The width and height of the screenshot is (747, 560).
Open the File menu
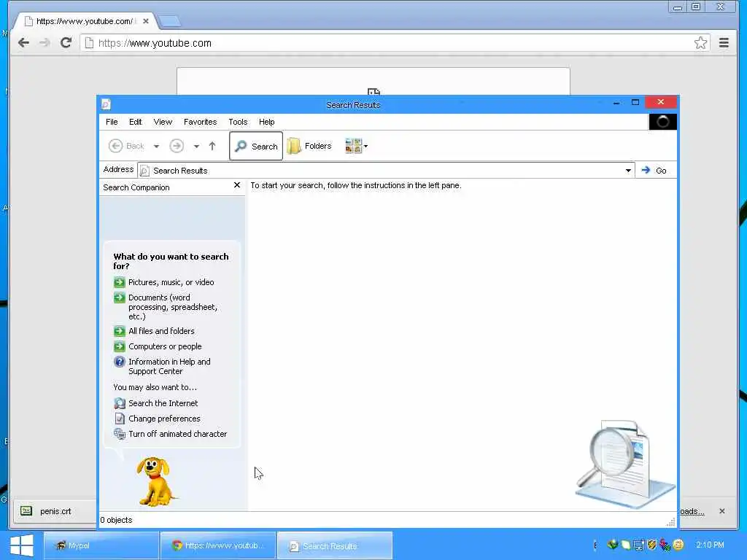[x=112, y=122]
